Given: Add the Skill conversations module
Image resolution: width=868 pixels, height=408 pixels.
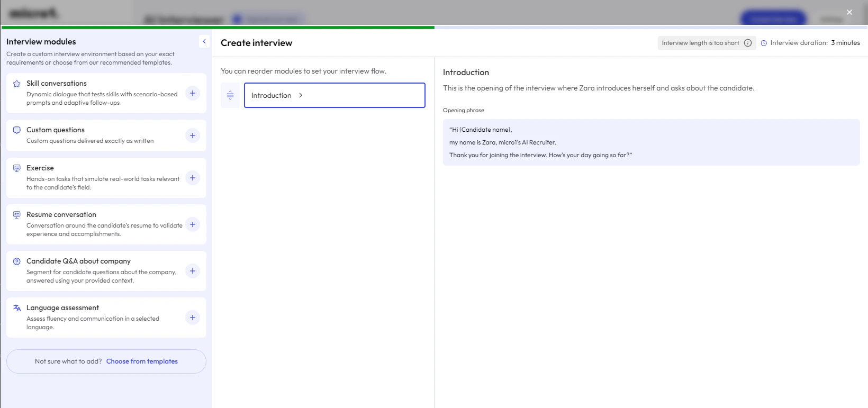Looking at the screenshot, I should pyautogui.click(x=193, y=93).
